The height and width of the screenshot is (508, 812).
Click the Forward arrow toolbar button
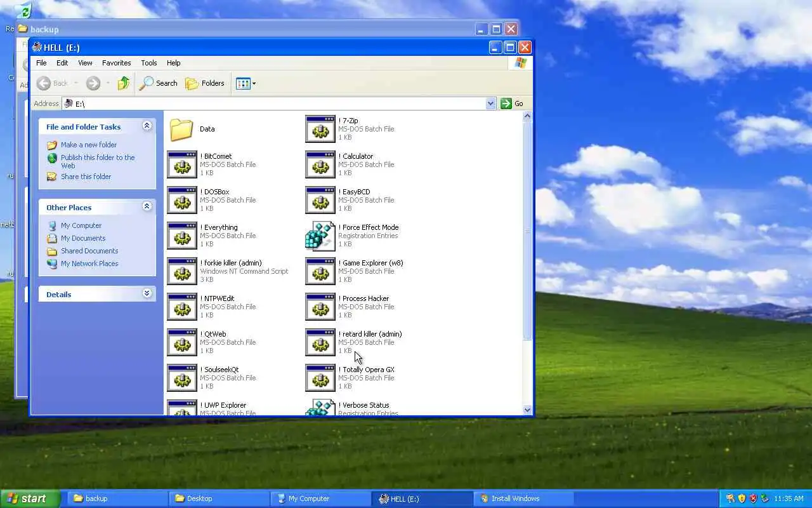point(93,83)
